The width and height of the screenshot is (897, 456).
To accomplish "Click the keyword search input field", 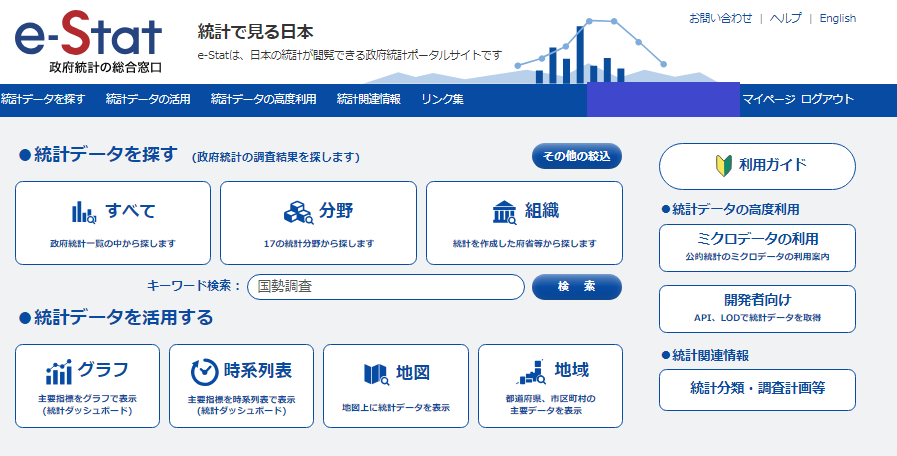I will click(x=385, y=287).
